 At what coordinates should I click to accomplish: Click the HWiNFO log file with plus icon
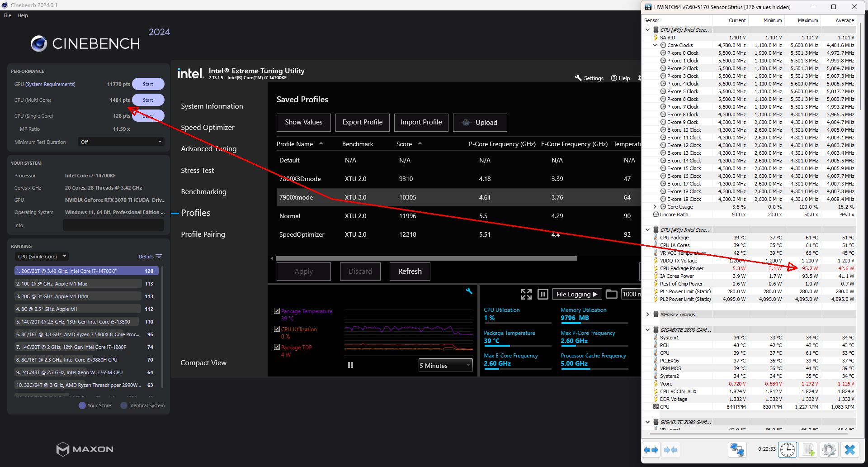coord(808,450)
